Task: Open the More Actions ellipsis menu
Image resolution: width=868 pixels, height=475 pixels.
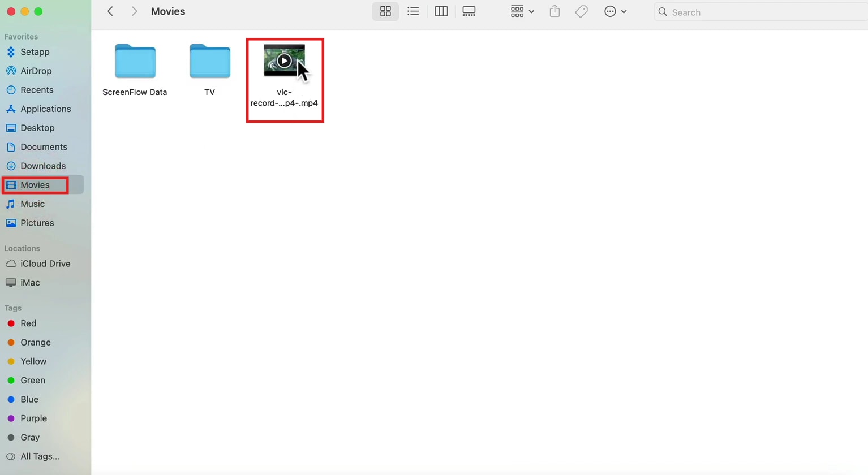Action: pyautogui.click(x=615, y=11)
